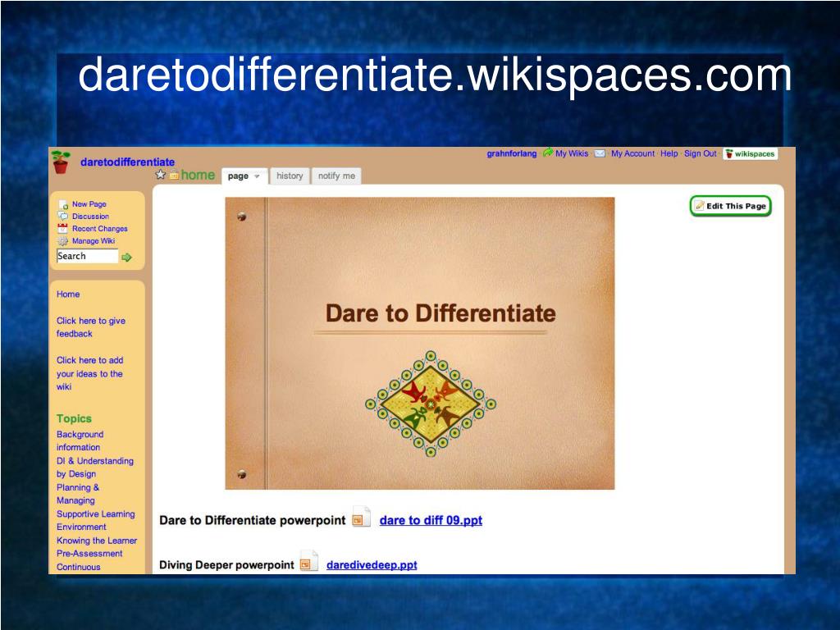This screenshot has height=630, width=840.
Task: Click the daretodifferentiate wiki title
Action: coord(127,162)
